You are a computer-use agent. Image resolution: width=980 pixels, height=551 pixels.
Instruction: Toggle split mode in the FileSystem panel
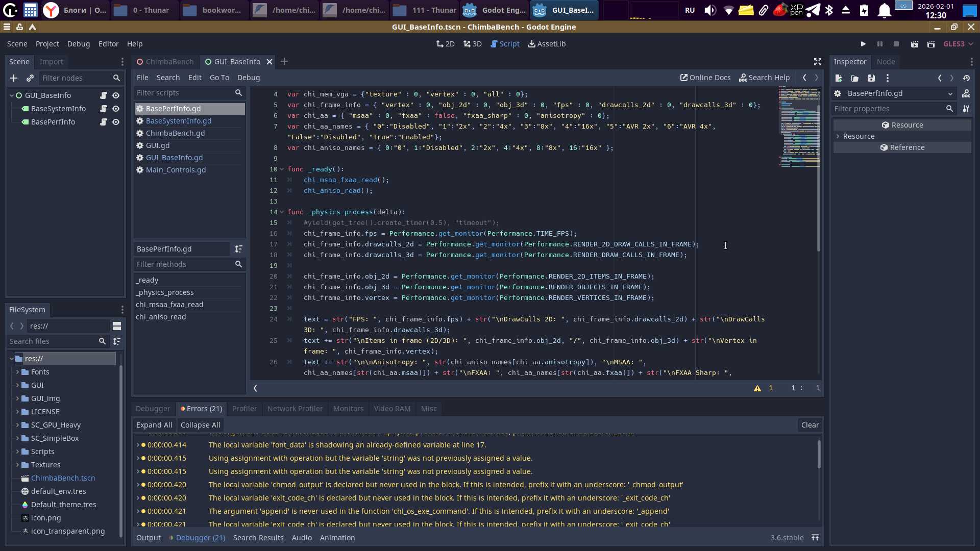[x=117, y=326]
